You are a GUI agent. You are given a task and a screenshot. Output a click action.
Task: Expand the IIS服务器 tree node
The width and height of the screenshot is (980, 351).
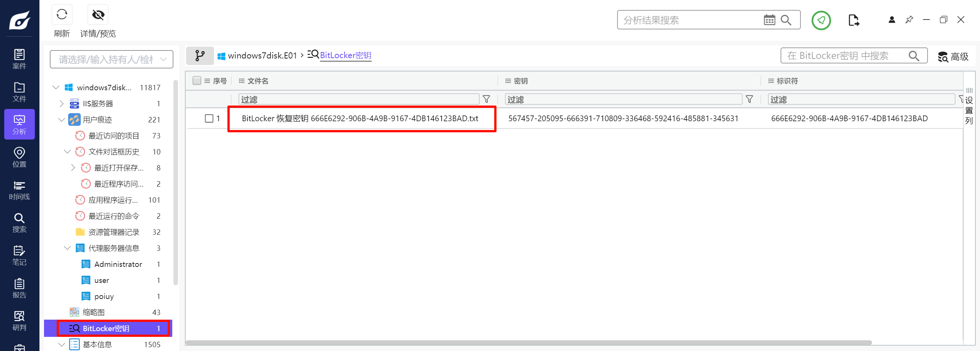pos(62,104)
